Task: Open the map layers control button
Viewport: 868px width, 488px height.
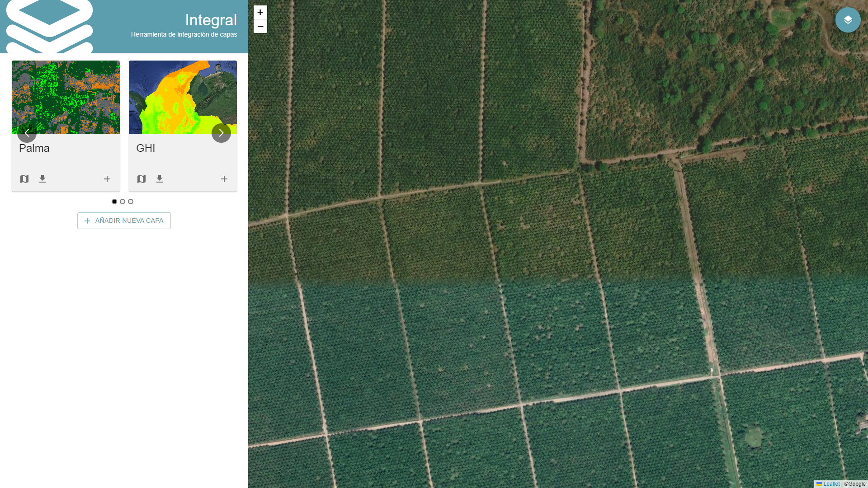Action: 848,20
